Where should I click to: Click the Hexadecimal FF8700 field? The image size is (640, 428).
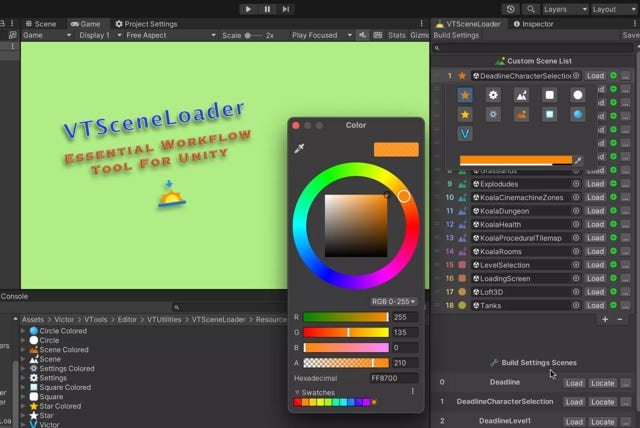coord(393,378)
